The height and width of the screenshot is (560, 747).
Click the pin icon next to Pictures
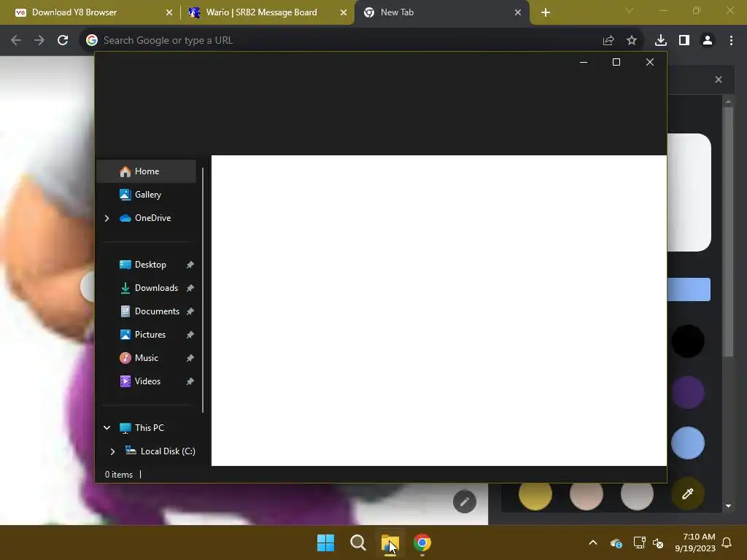[190, 335]
